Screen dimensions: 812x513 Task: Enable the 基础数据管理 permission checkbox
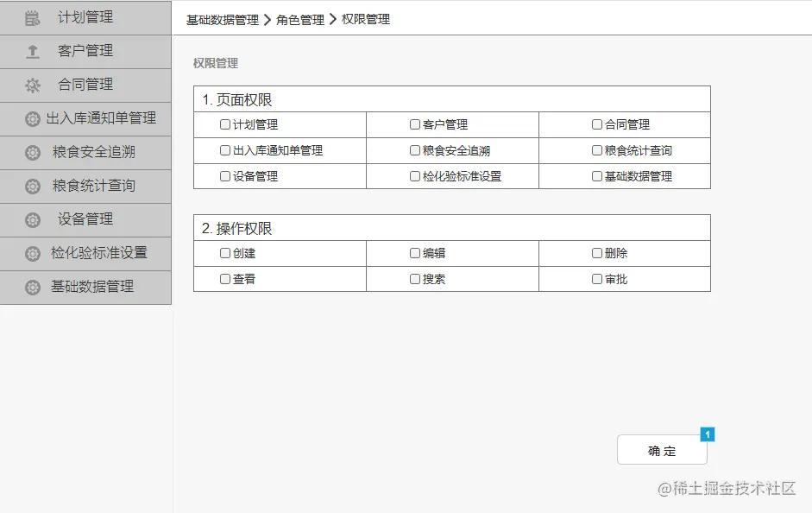tap(597, 176)
